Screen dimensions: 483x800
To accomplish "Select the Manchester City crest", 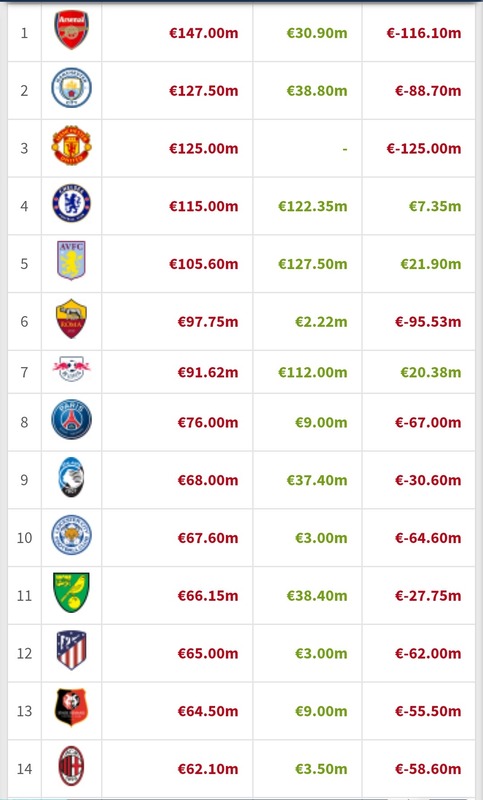I will [x=71, y=88].
